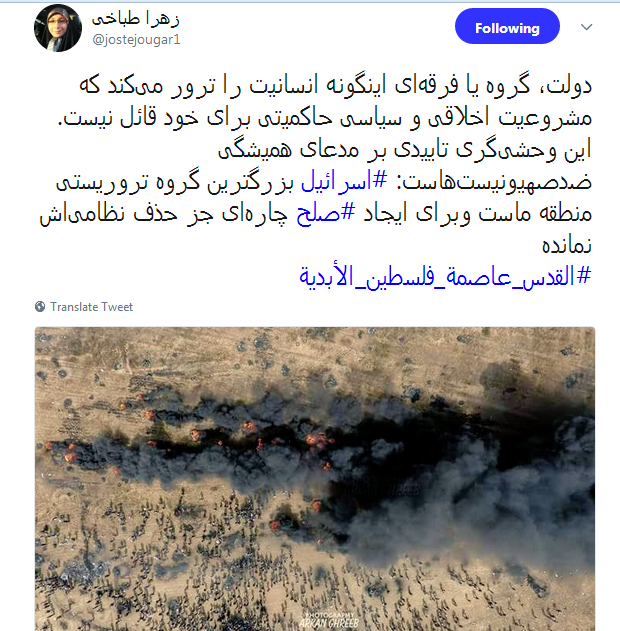
Task: Click the globe icon beside Translate Tweet
Action: click(40, 307)
